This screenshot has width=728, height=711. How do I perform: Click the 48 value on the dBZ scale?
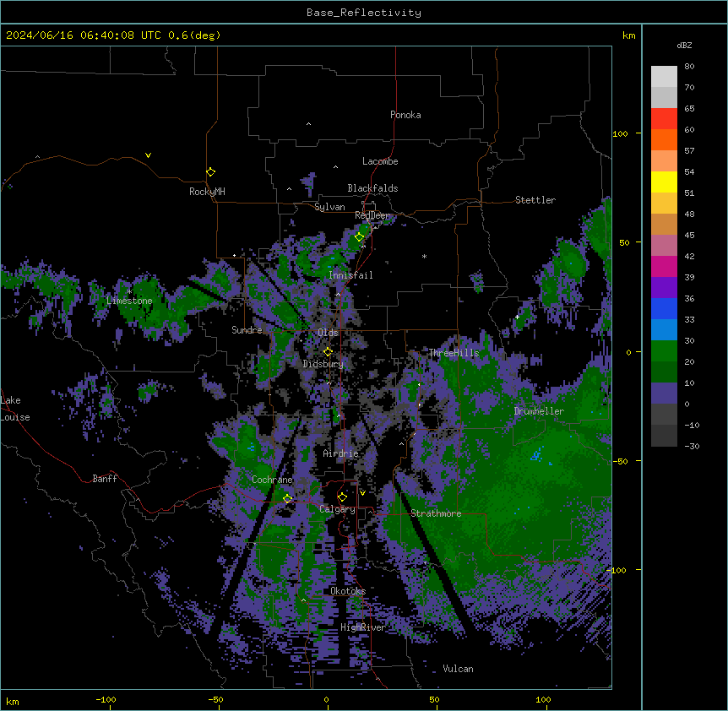pyautogui.click(x=689, y=214)
